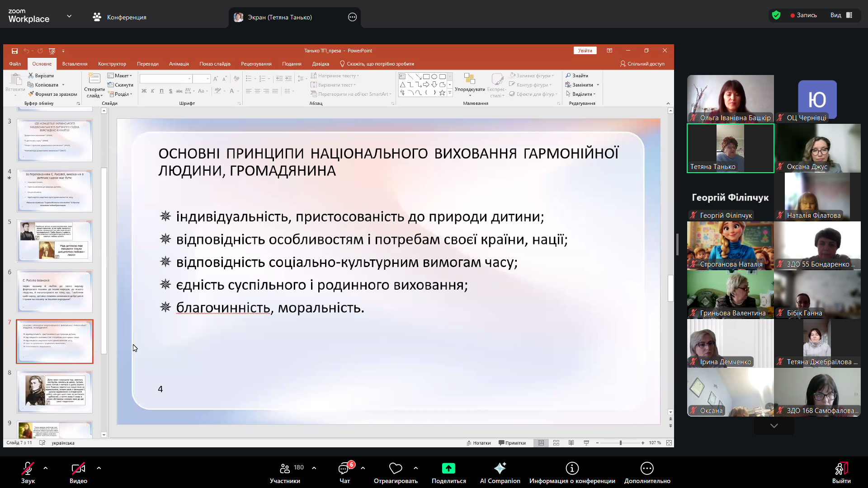868x488 pixels.
Task: Toggle Underline formatting in the Шрифт group
Action: [x=161, y=91]
